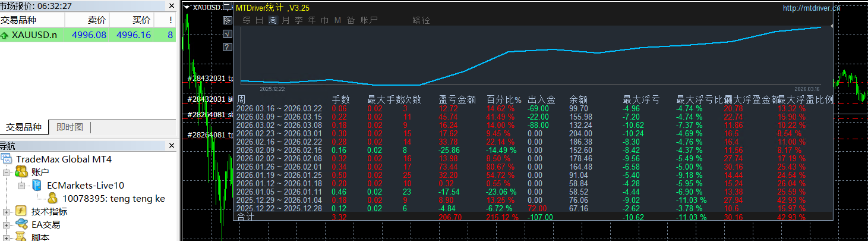The width and height of the screenshot is (868, 241).
Task: Close the 市场报价 market watch panel
Action: (x=171, y=5)
